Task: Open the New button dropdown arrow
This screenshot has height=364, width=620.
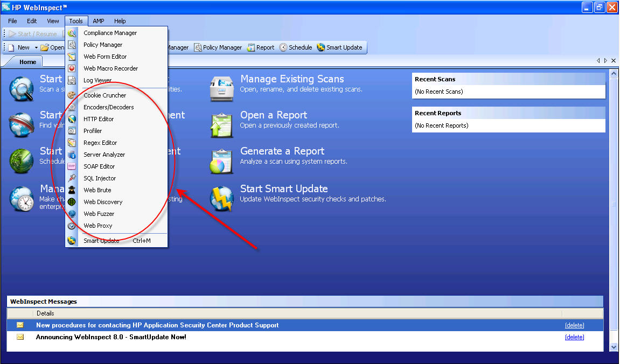Action: [x=36, y=47]
